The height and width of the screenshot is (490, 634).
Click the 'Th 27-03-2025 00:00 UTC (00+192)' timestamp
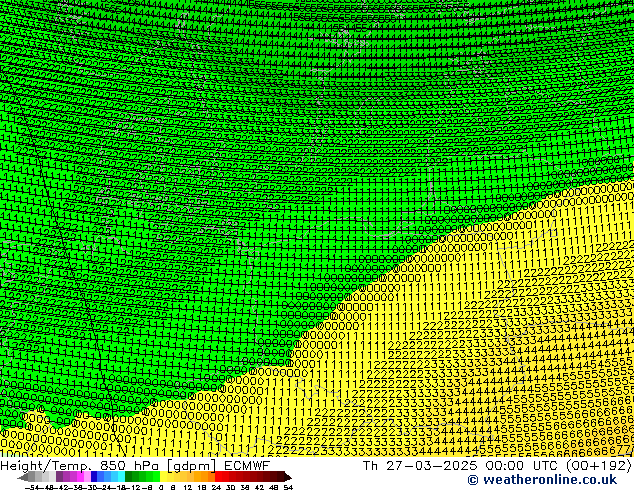click(497, 466)
